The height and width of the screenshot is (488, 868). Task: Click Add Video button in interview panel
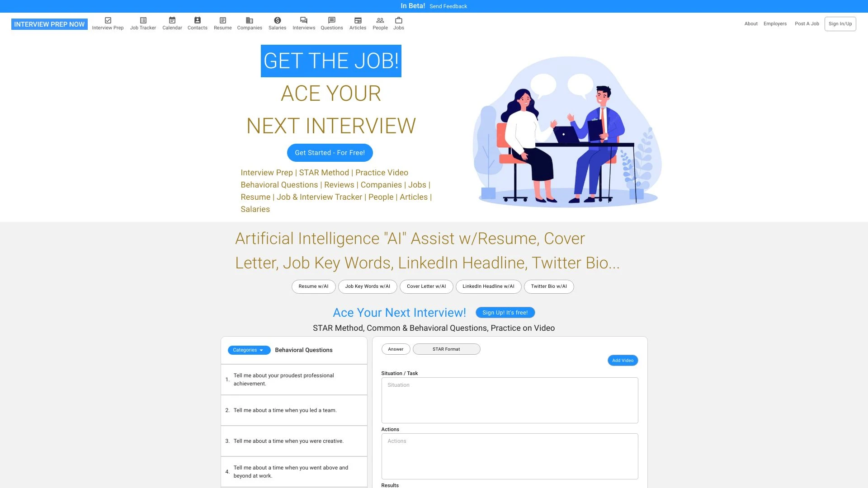623,361
